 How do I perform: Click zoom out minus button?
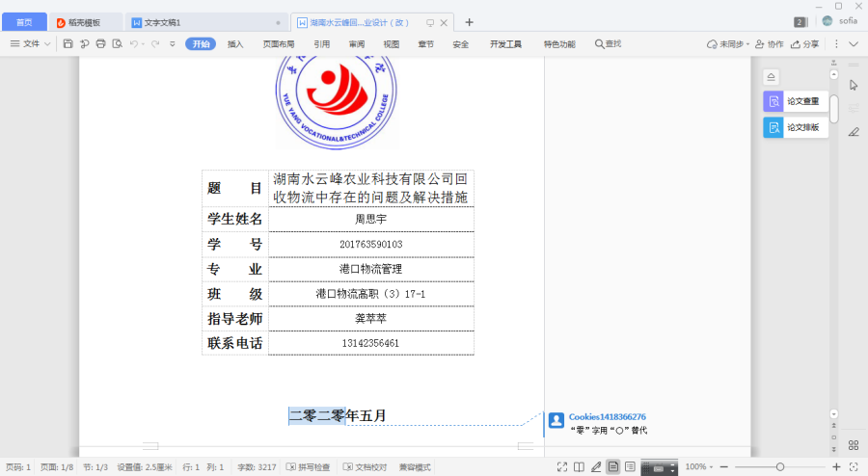point(723,467)
